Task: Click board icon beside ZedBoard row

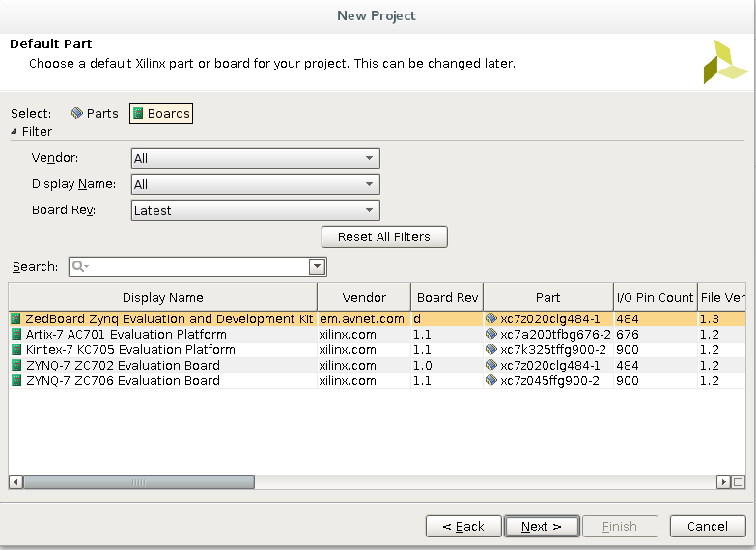Action: coord(16,318)
